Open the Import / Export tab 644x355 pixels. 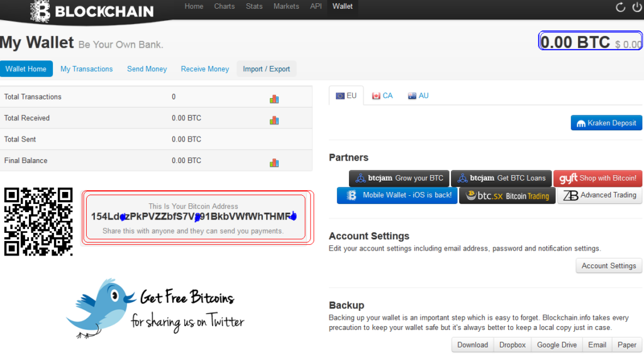point(266,69)
